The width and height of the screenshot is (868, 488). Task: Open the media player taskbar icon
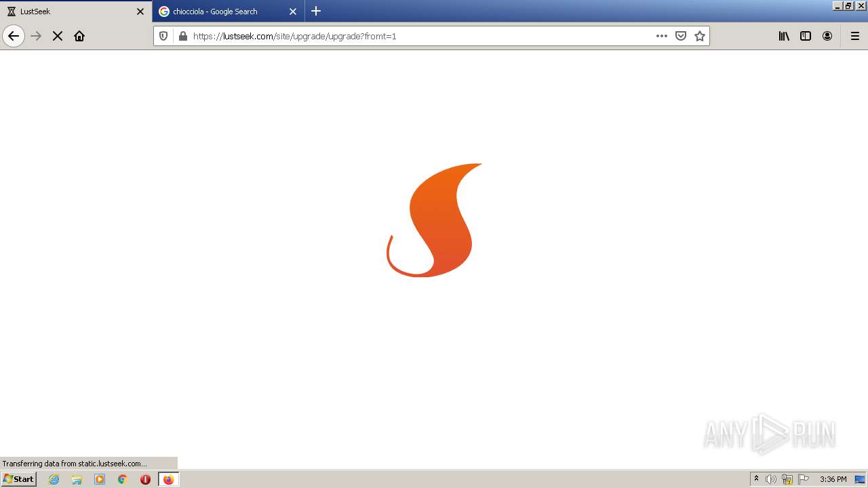click(x=100, y=479)
